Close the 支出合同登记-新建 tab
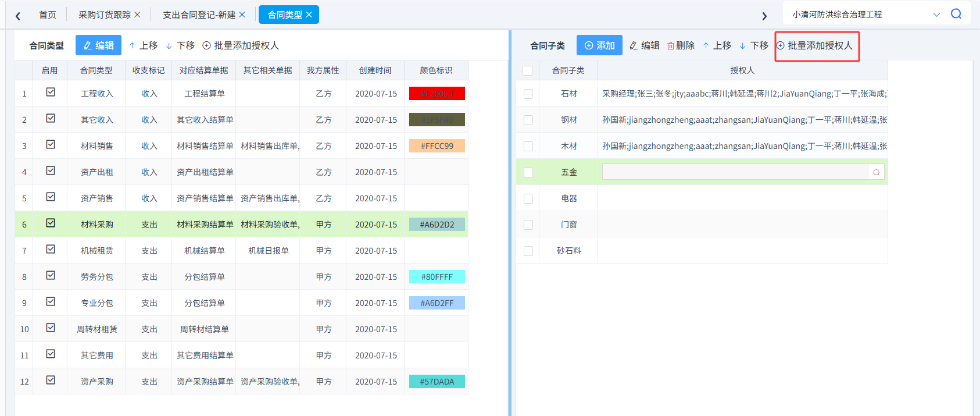This screenshot has width=980, height=416. click(x=242, y=15)
